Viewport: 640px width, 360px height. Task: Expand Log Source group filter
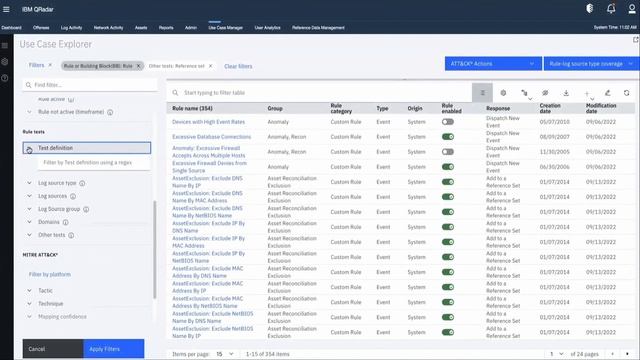click(x=29, y=209)
